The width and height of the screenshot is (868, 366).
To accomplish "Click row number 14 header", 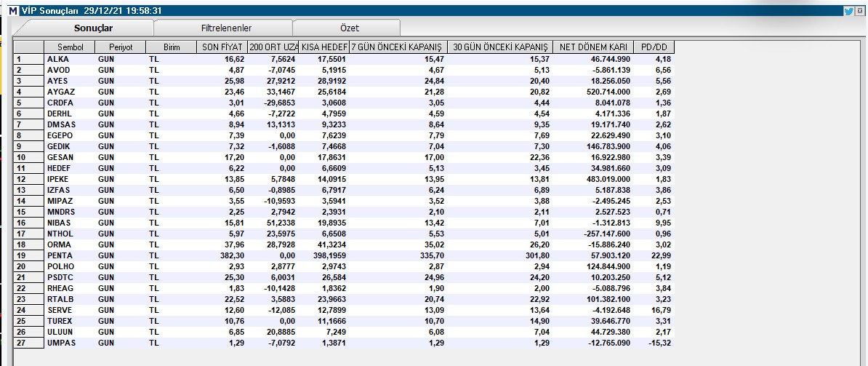I will 29,201.
